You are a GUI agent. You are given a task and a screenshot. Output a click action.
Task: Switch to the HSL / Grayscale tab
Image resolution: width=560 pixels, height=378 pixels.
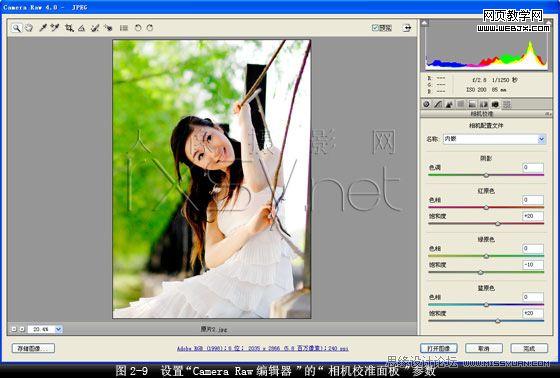pos(461,104)
